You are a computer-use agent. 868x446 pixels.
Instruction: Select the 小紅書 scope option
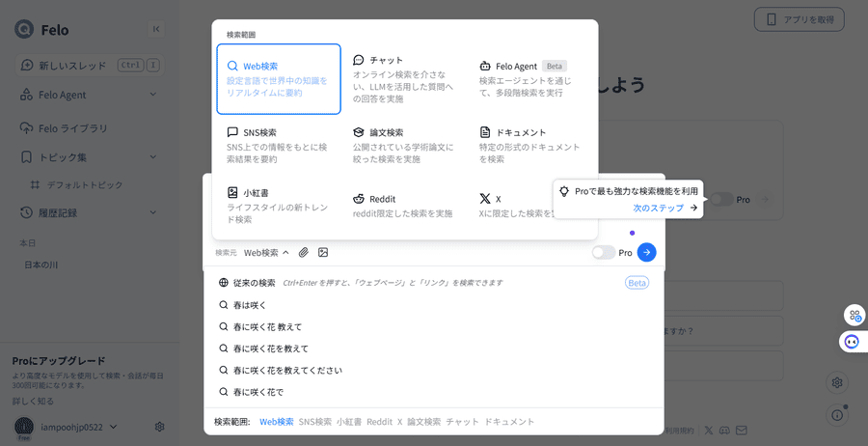(x=279, y=206)
